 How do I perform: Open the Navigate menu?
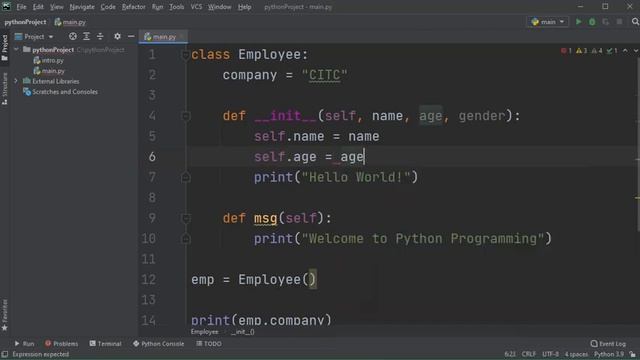[82, 7]
